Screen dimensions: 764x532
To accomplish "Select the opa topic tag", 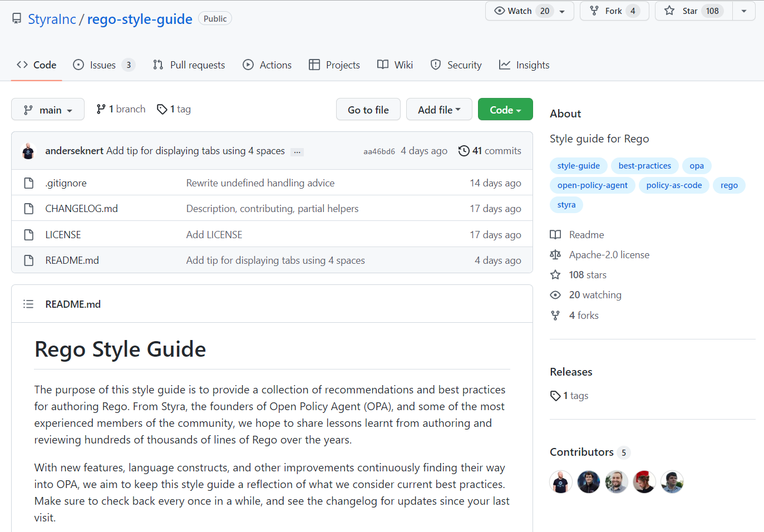I will [x=697, y=166].
